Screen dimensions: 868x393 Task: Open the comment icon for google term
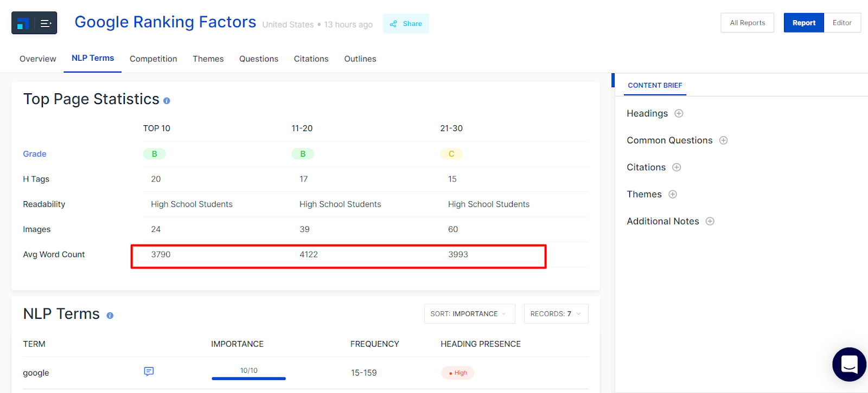coord(149,371)
